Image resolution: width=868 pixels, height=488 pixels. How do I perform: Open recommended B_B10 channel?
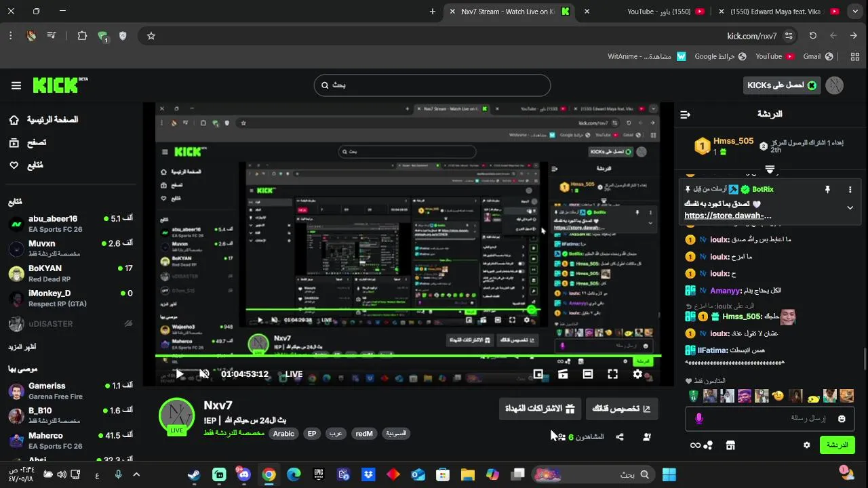point(71,415)
